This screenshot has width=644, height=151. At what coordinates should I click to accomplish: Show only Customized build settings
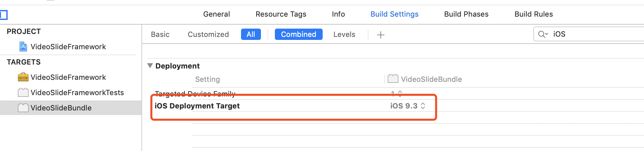click(208, 34)
